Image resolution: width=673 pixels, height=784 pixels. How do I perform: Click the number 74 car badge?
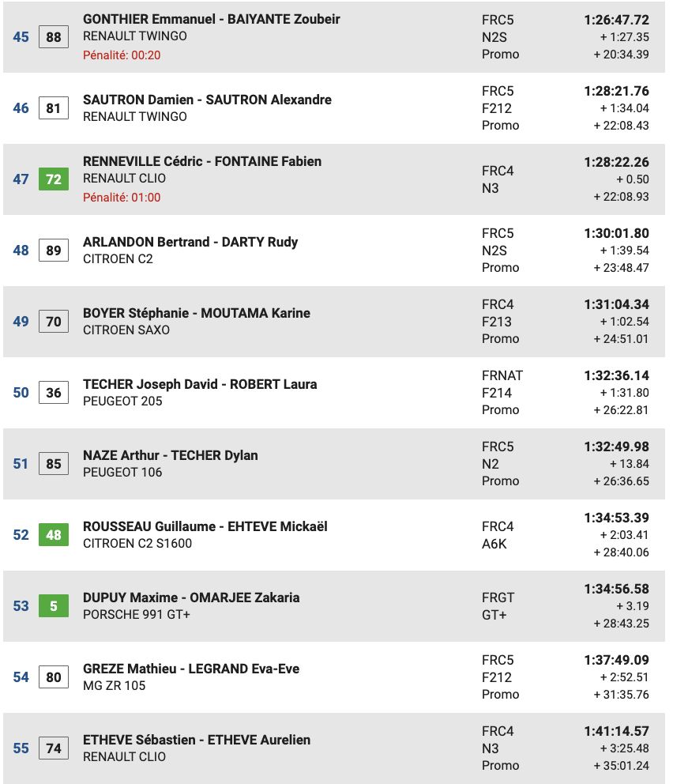point(53,748)
